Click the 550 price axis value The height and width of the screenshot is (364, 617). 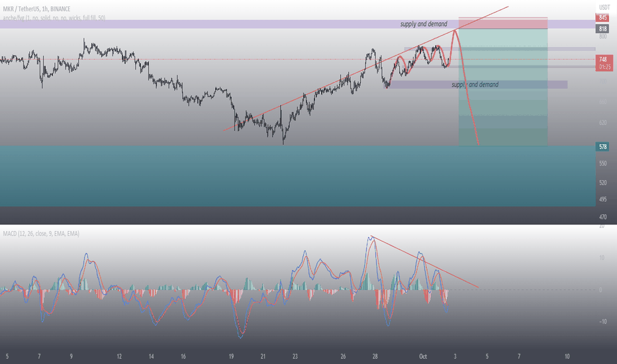tap(603, 163)
